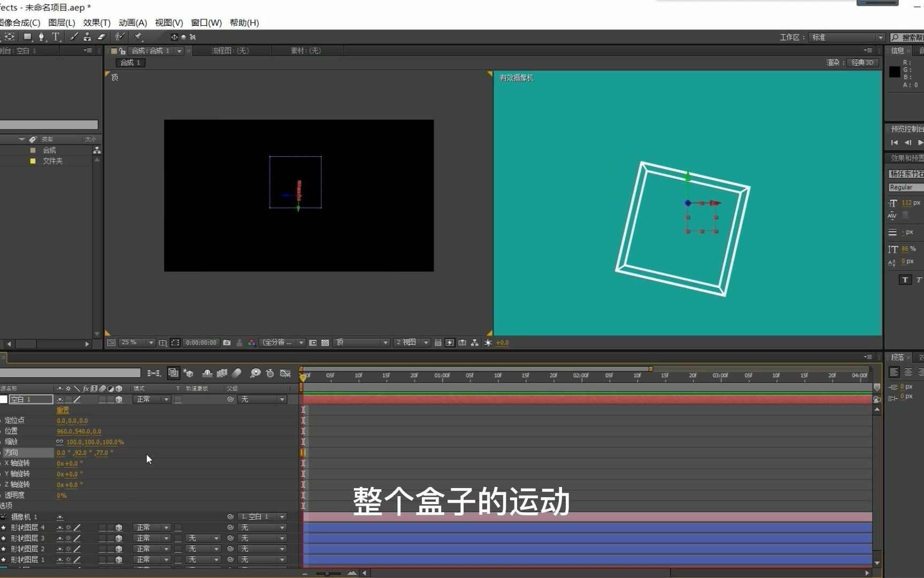Show channel and color management icon

(251, 343)
